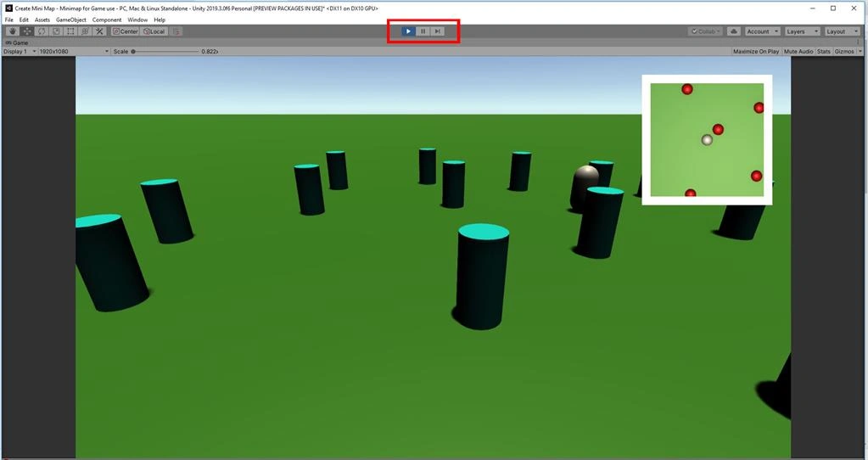Open the custom editor tools icon
Image resolution: width=868 pixels, height=460 pixels.
coord(99,31)
